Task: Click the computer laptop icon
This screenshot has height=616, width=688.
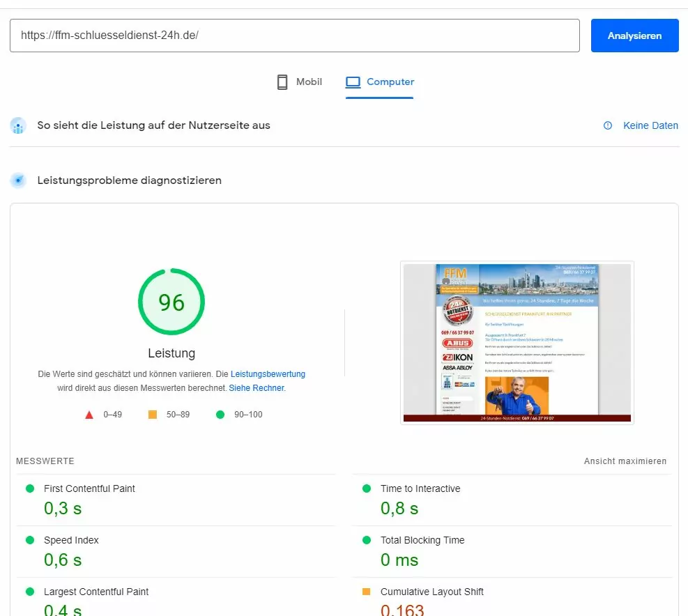Action: pos(353,82)
